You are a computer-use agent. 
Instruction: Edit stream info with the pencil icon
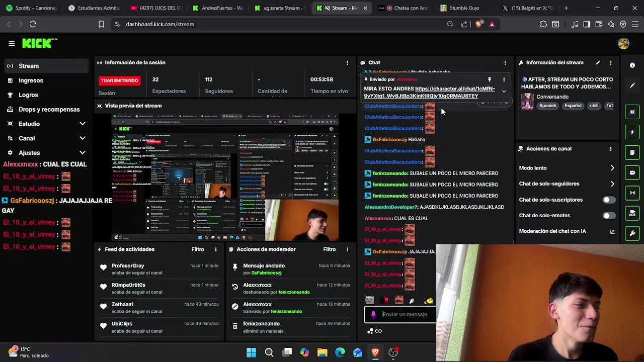[598, 63]
